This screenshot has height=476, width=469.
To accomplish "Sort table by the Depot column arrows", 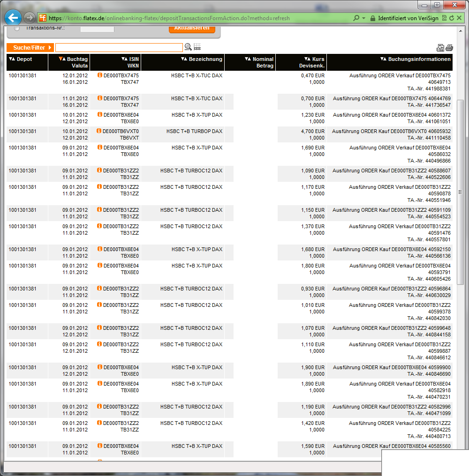I will click(x=12, y=59).
